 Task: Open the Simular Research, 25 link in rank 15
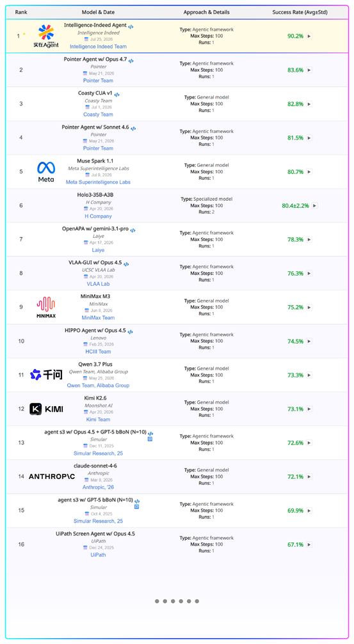[99, 521]
